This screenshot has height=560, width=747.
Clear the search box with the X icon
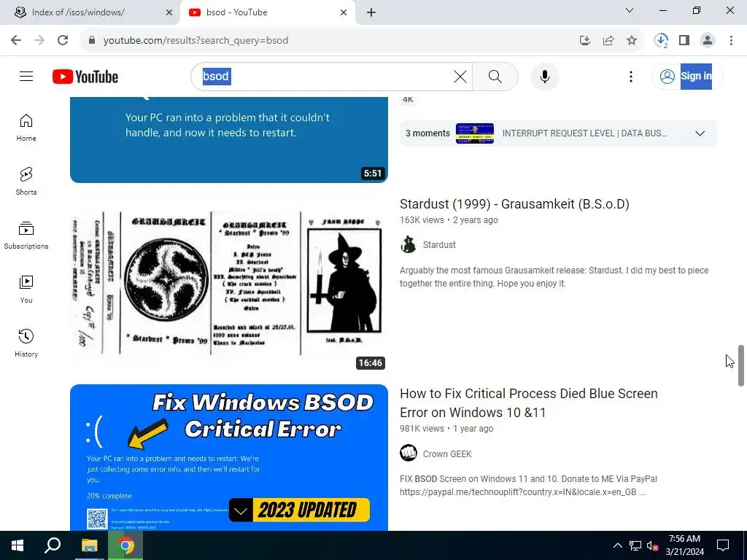pos(460,76)
